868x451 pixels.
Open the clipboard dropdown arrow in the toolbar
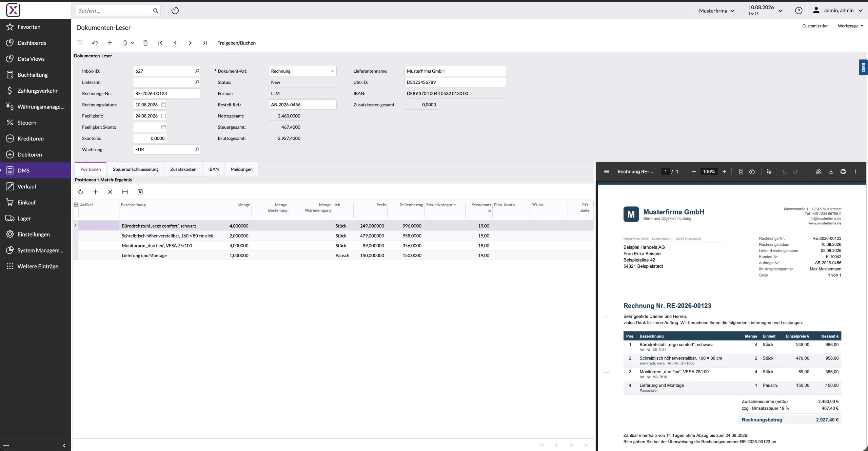[x=133, y=43]
